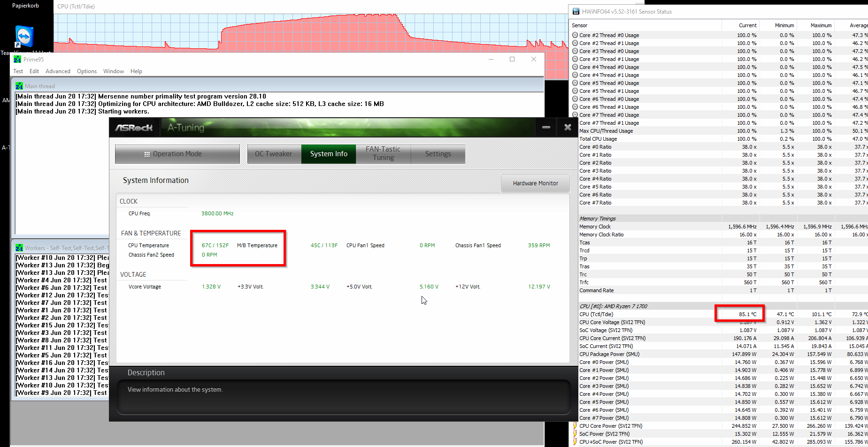The image size is (868, 447).
Task: Click the HWiNFO64 title bar icon
Action: point(576,11)
